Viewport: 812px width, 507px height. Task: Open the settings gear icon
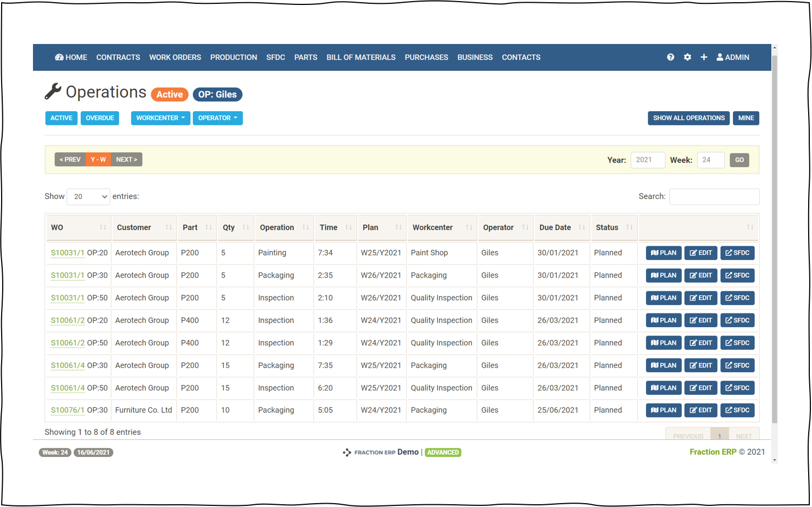pos(687,57)
